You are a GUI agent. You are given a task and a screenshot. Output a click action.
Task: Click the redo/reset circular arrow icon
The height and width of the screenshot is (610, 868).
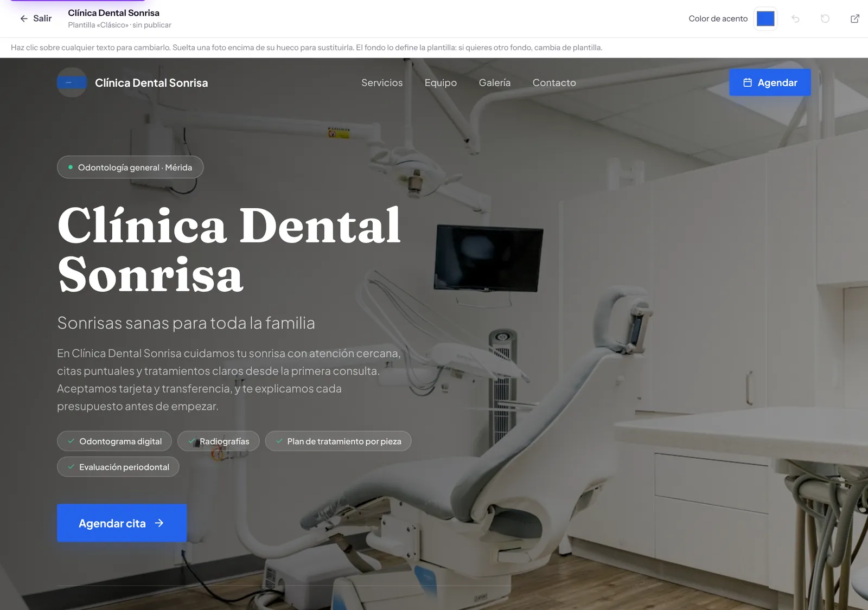coord(825,19)
